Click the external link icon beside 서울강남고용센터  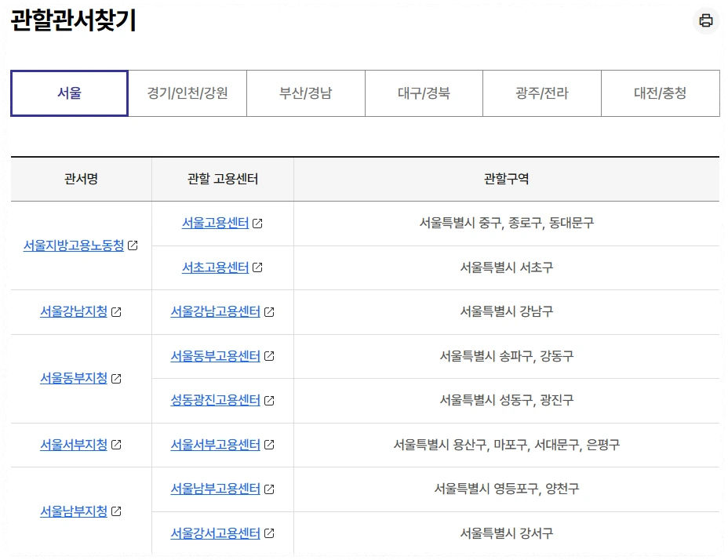(271, 311)
